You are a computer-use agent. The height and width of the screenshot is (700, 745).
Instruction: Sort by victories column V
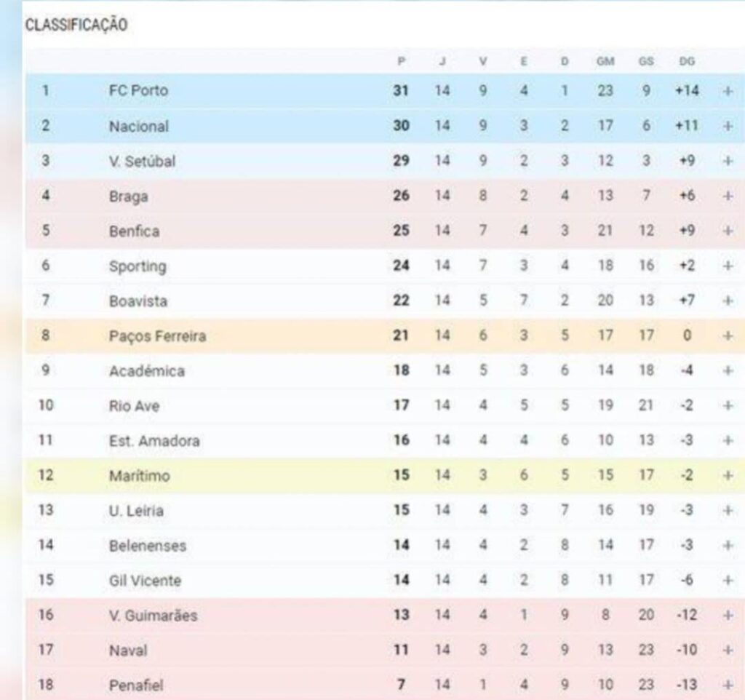pos(482,61)
